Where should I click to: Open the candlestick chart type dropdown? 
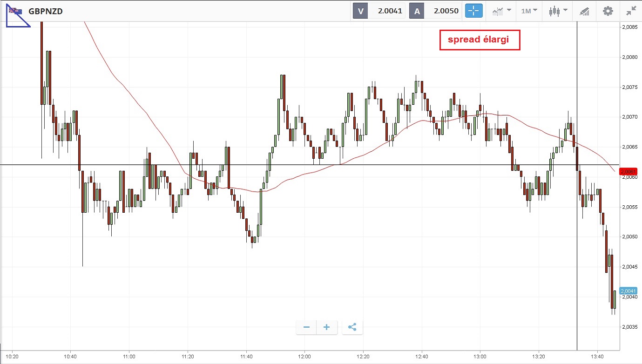pyautogui.click(x=558, y=11)
